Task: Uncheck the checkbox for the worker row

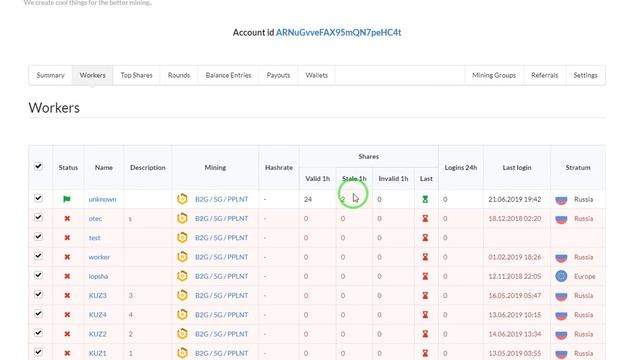Action: (x=38, y=256)
